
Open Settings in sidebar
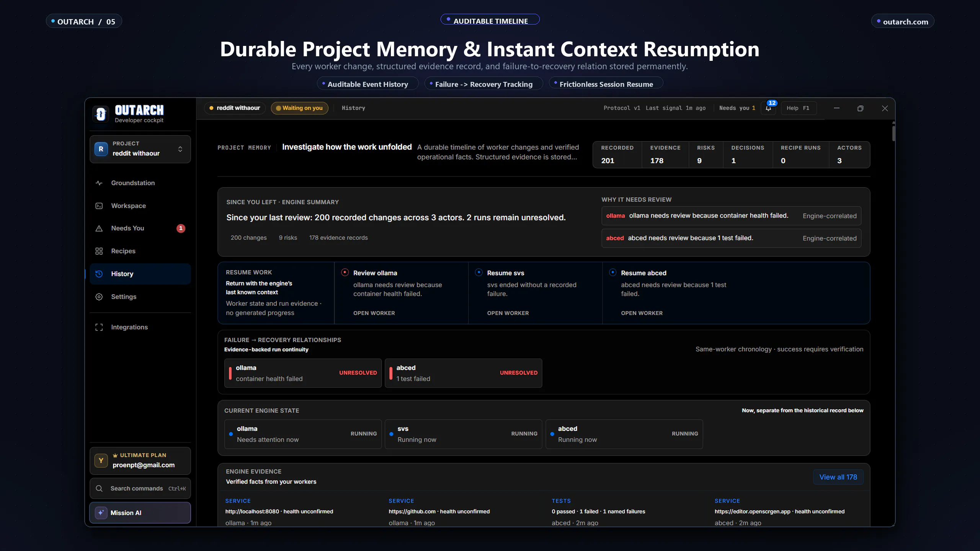click(x=140, y=297)
